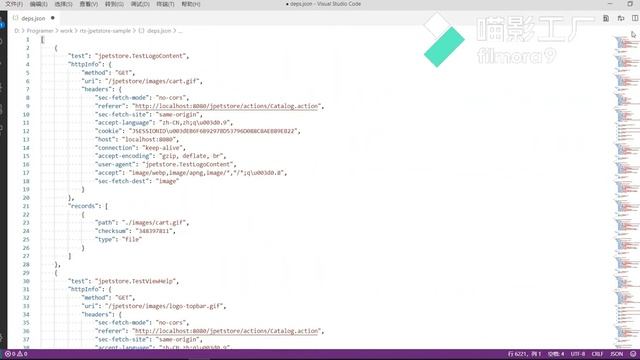
Task: Expand the breadcrumb ellipsis symbol segment
Action: coord(180,31)
